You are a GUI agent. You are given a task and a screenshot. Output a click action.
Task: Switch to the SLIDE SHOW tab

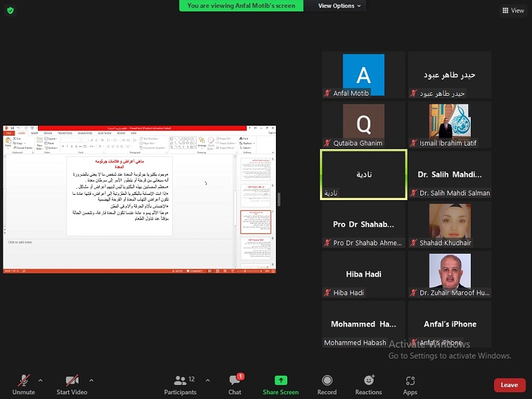pyautogui.click(x=104, y=133)
